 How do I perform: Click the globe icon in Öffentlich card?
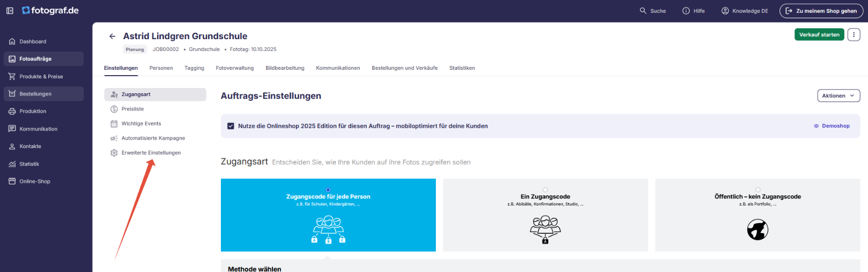758,230
